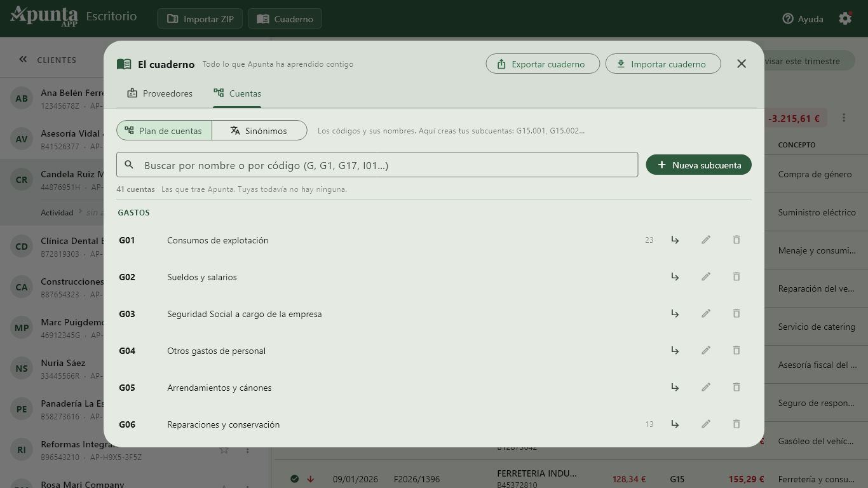
Task: Click the Nuria Sáez client in sidebar
Action: (51, 368)
